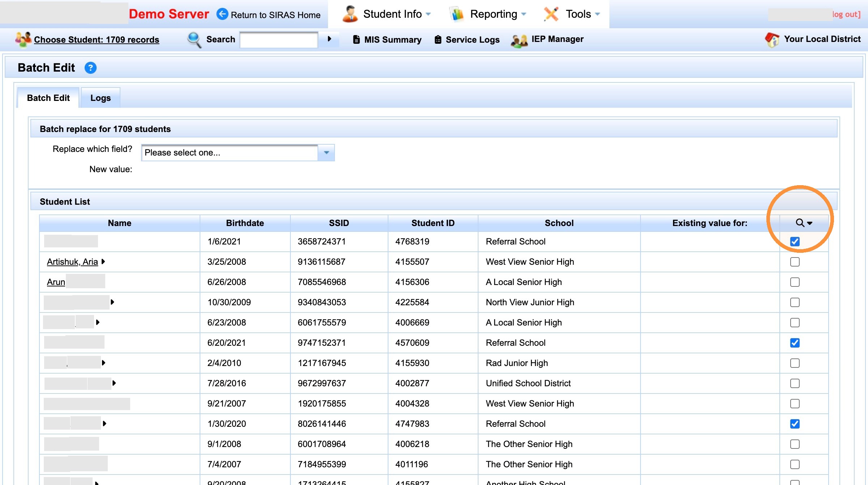This screenshot has height=485, width=868.
Task: Check the box for Unified School District row
Action: coord(795,383)
